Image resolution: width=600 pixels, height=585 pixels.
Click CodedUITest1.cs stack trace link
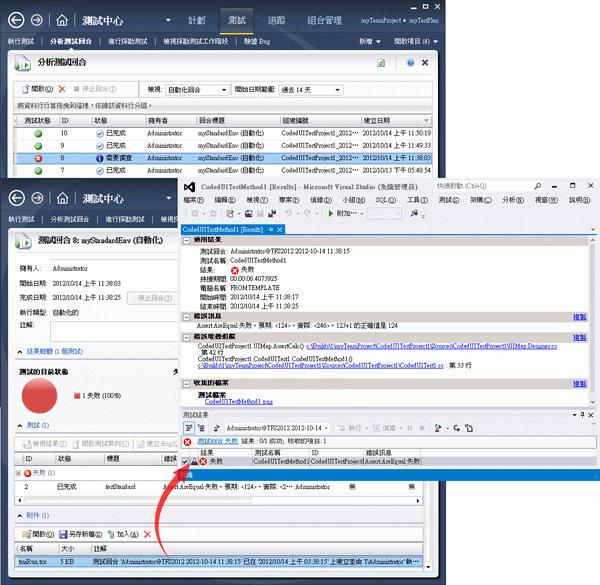coord(321,366)
